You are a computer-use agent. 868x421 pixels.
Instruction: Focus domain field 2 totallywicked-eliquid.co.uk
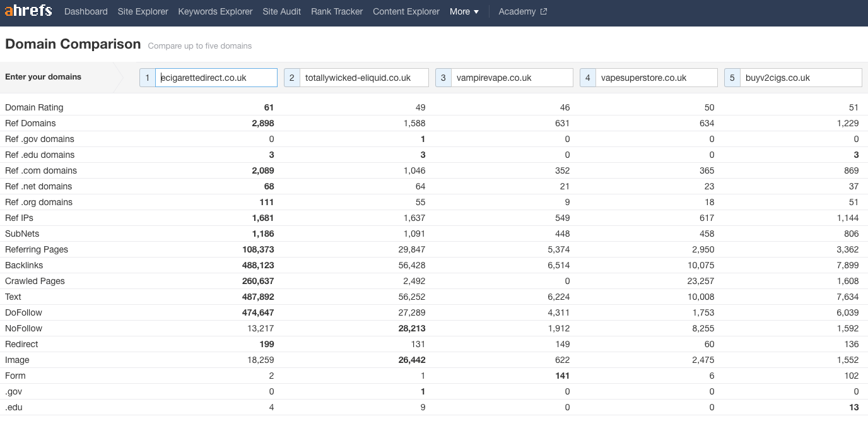364,78
